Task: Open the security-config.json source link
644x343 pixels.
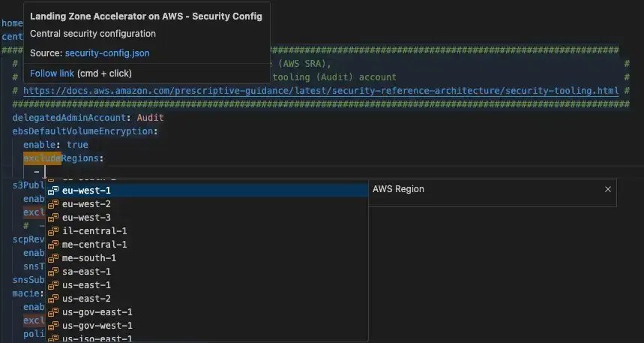Action: (107, 53)
